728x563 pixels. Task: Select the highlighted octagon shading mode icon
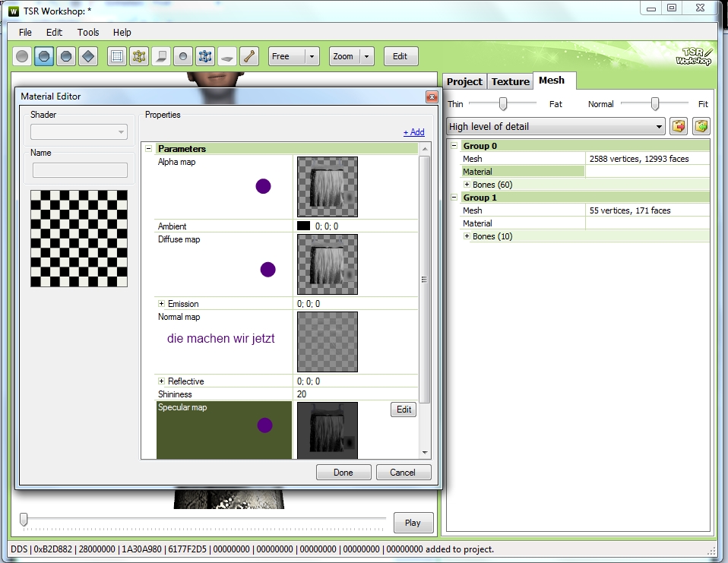[x=45, y=56]
